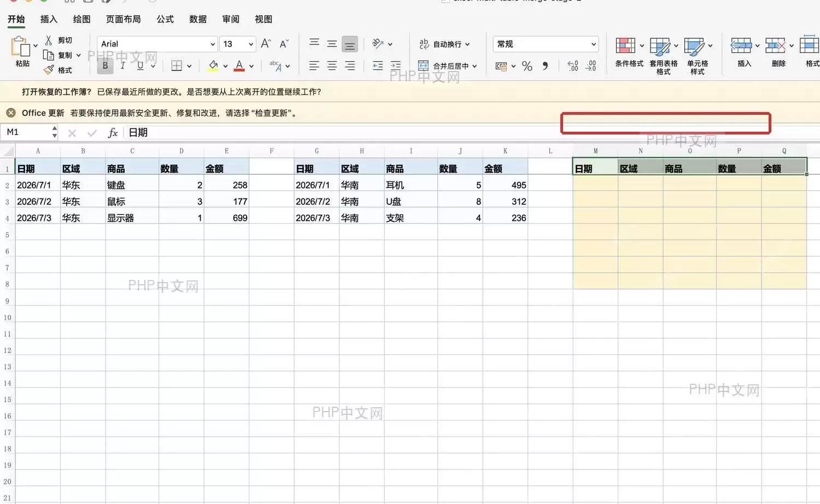Expand the font color dropdown arrow
820x504 pixels.
[x=251, y=66]
